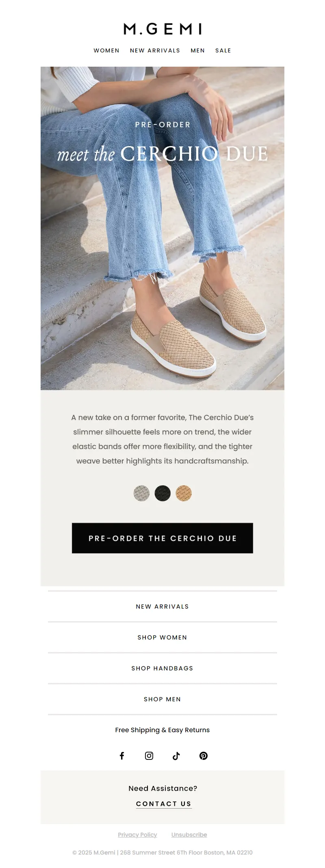Open the SALE header link

(223, 50)
